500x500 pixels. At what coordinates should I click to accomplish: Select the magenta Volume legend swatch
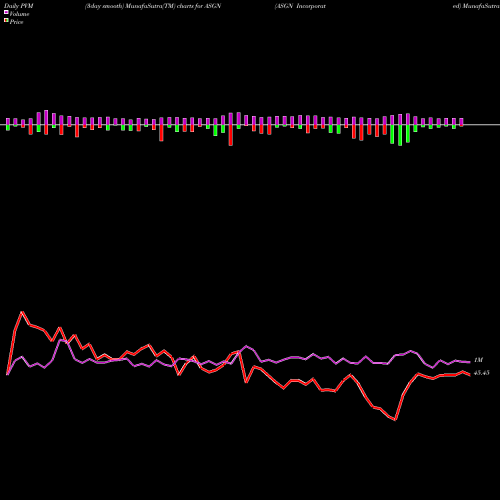click(x=6, y=13)
